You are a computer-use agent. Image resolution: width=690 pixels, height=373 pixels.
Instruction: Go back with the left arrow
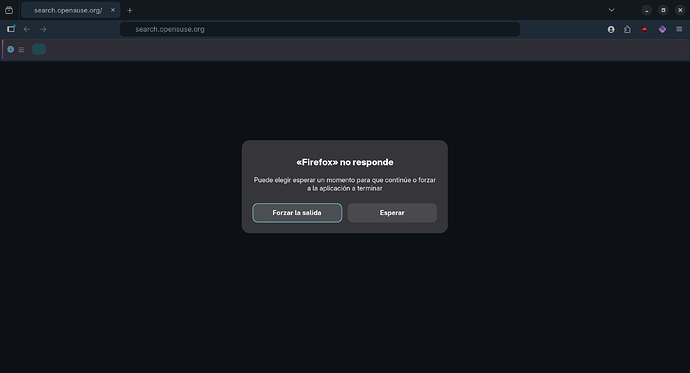27,29
